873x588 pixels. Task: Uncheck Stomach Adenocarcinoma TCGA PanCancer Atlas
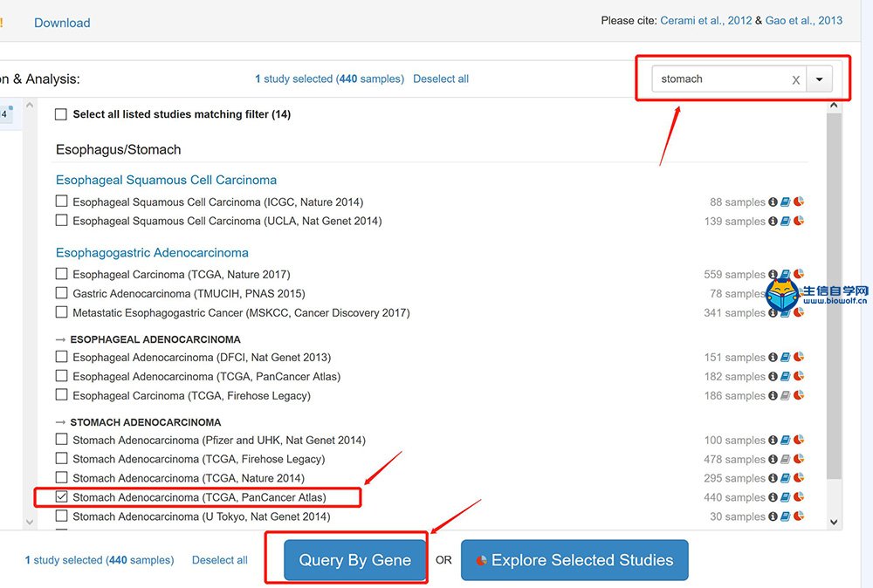coord(62,496)
